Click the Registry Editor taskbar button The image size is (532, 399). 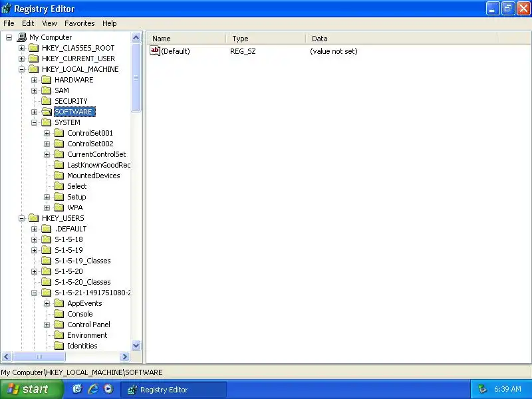click(174, 390)
